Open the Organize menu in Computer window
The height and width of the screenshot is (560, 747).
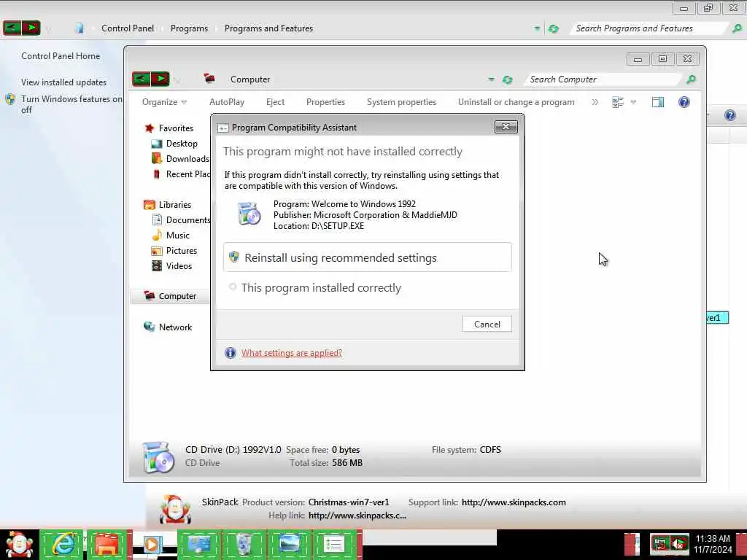click(164, 102)
